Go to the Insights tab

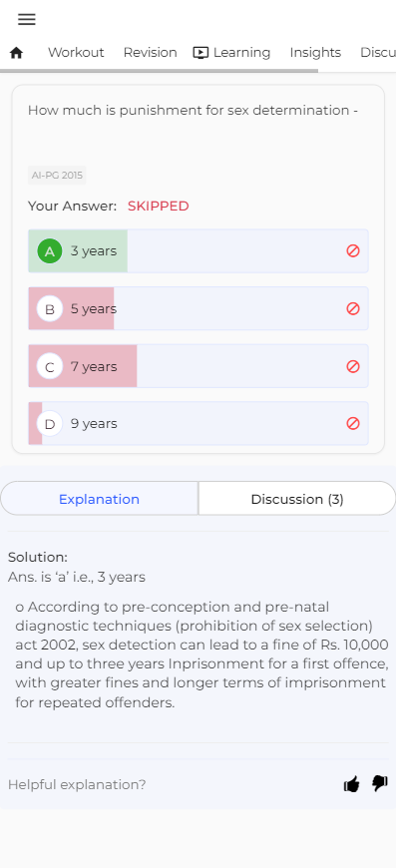[315, 53]
